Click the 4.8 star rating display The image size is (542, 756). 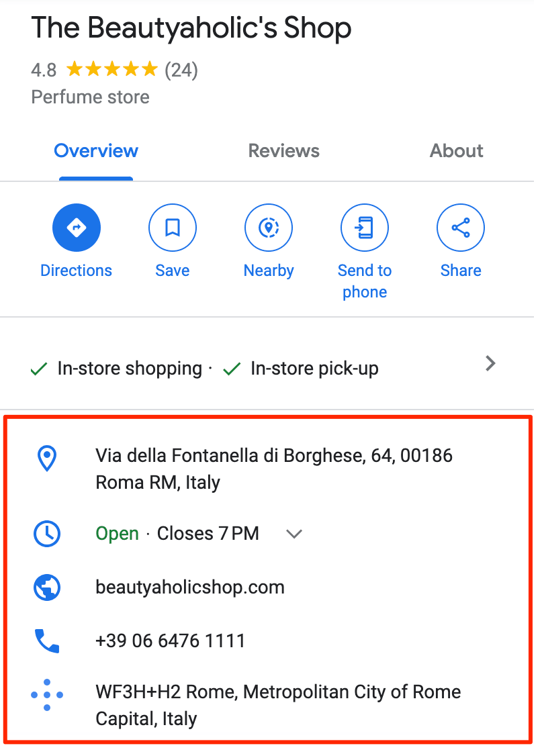pos(43,69)
